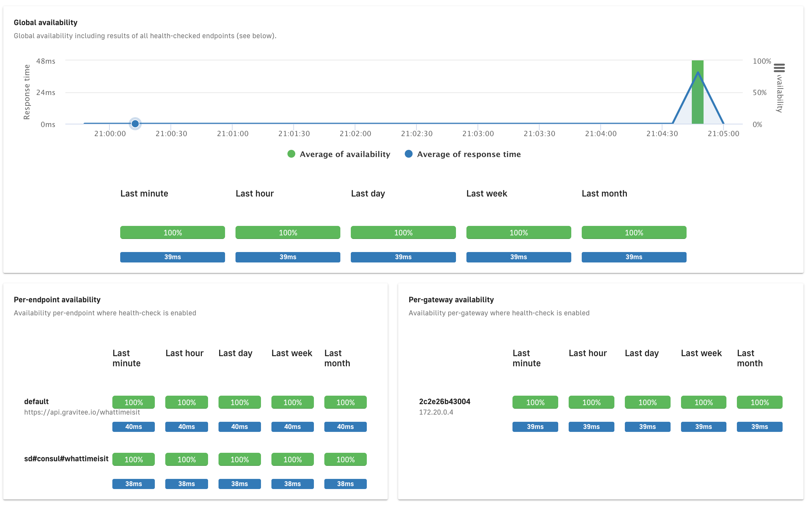Click the gateway IP address 172.20.0.4
The image size is (812, 506).
(x=436, y=412)
